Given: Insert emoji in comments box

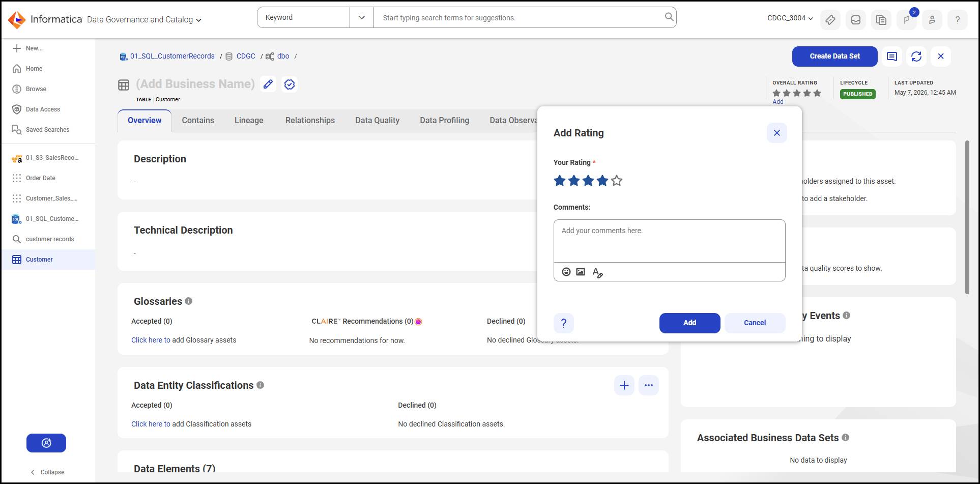Looking at the screenshot, I should pyautogui.click(x=566, y=272).
